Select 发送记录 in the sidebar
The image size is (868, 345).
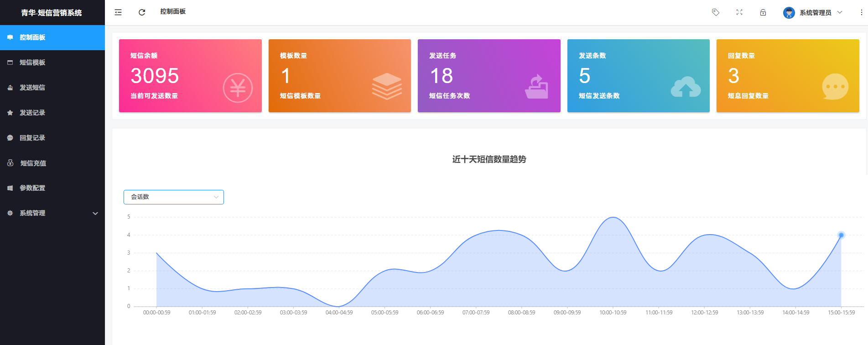point(32,113)
